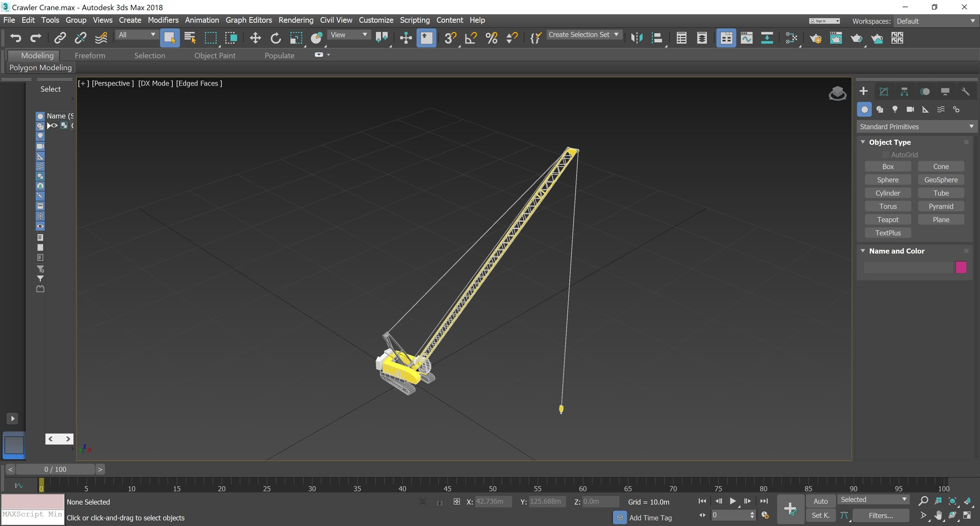Viewport: 980px width, 526px height.
Task: Open the Motion command panel tab
Action: 925,91
